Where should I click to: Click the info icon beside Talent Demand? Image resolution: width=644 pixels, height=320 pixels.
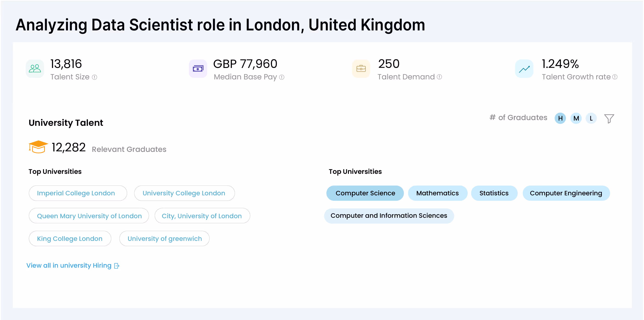[439, 77]
